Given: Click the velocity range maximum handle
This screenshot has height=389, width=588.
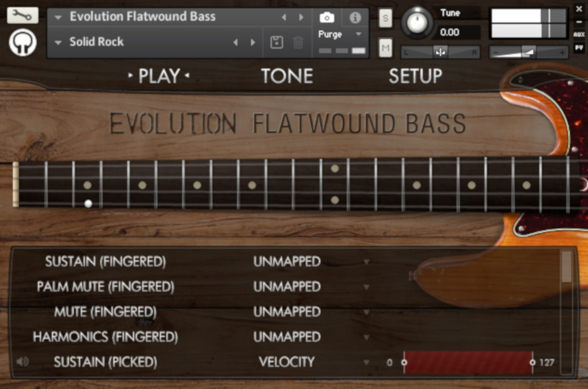Looking at the screenshot, I should click(x=532, y=363).
